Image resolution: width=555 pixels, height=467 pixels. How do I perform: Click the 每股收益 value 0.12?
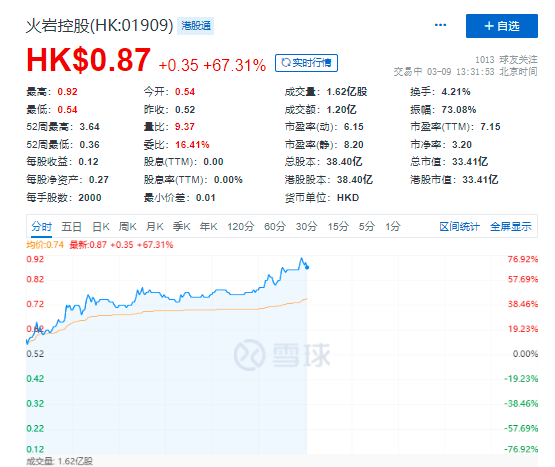click(88, 162)
